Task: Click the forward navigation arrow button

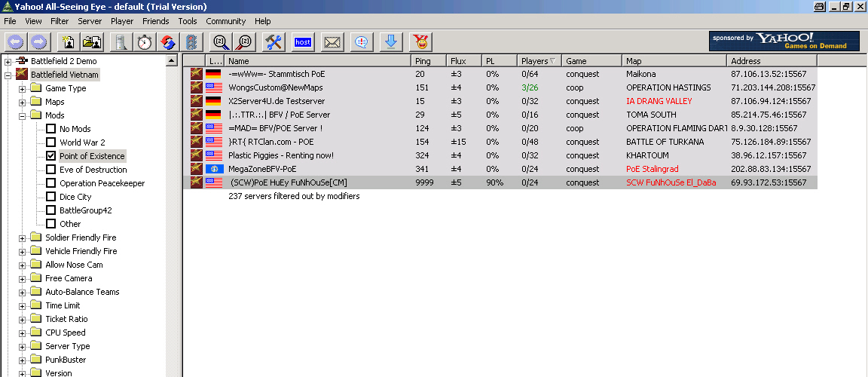Action: [38, 42]
